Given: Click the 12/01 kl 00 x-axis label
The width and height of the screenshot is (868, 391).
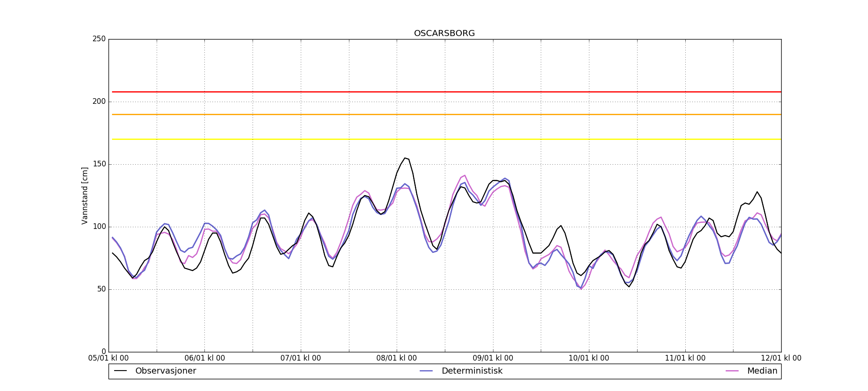Looking at the screenshot, I should coord(781,358).
